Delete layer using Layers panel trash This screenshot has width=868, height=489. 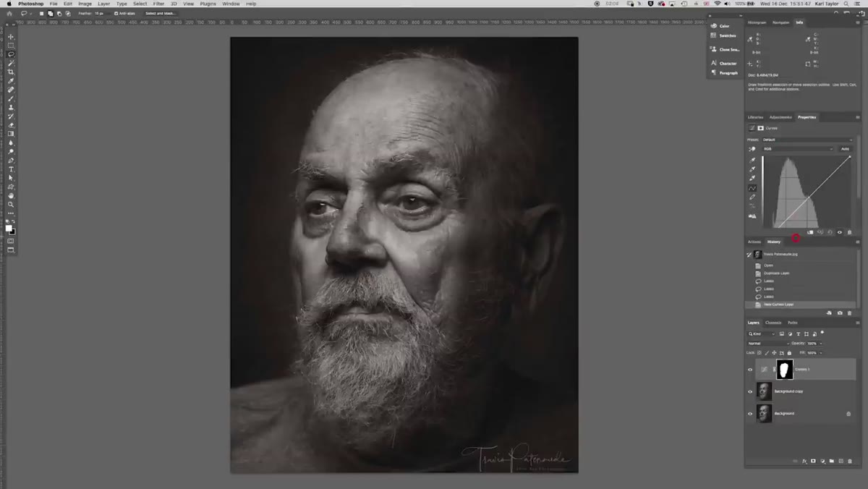tap(850, 461)
